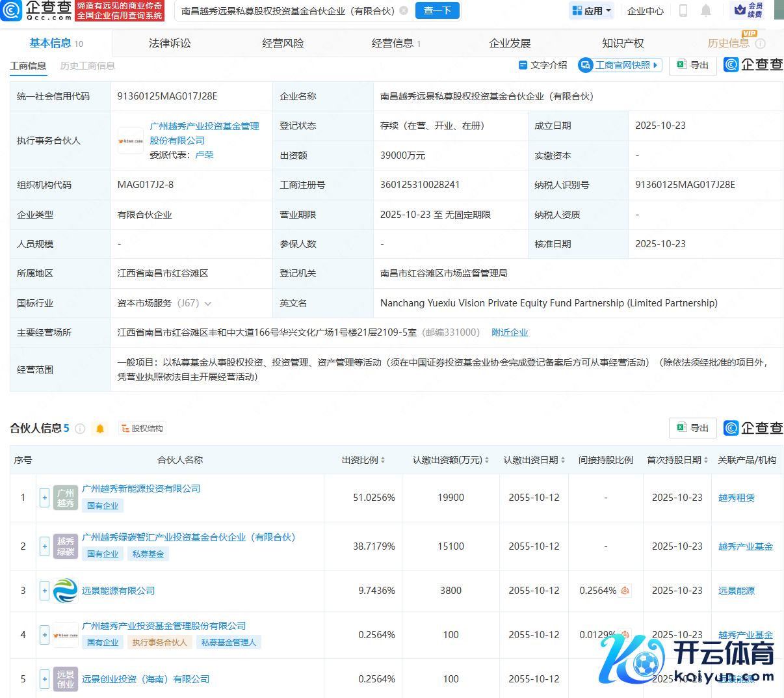Image resolution: width=784 pixels, height=698 pixels.
Task: Click the 查一下 search button
Action: [x=438, y=10]
